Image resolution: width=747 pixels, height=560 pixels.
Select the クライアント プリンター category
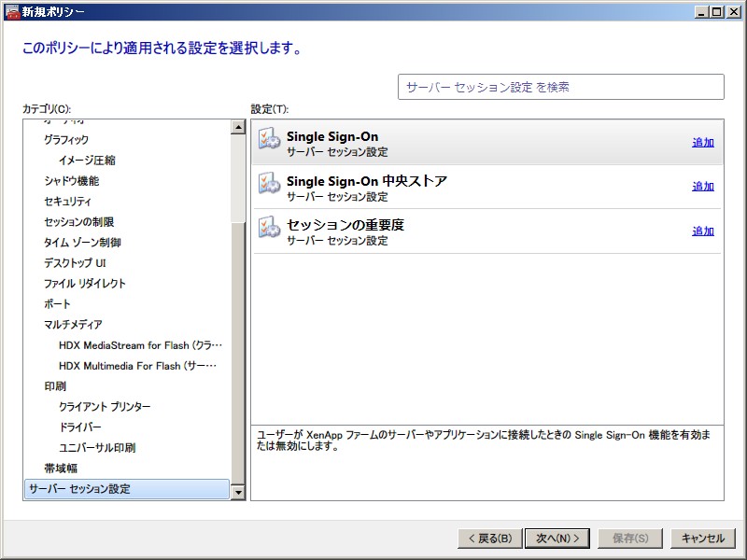click(105, 407)
